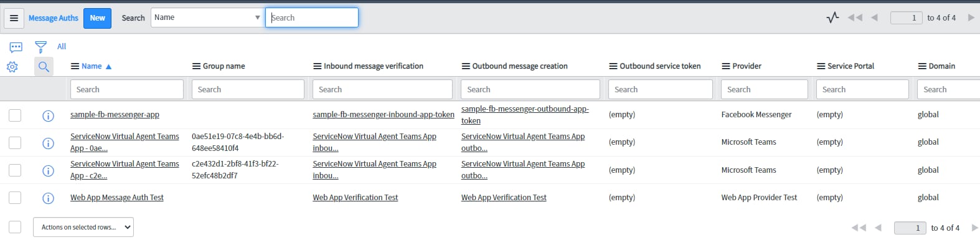Open Name column options menu icon

click(75, 66)
